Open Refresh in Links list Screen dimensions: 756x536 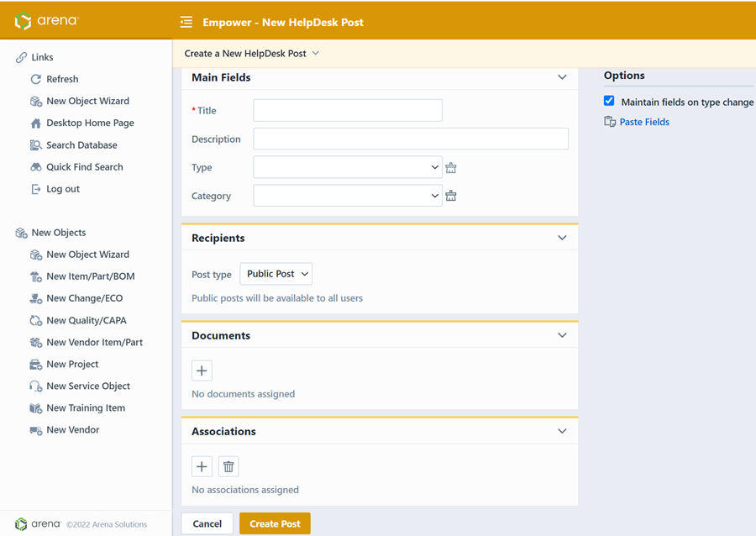pyautogui.click(x=62, y=79)
